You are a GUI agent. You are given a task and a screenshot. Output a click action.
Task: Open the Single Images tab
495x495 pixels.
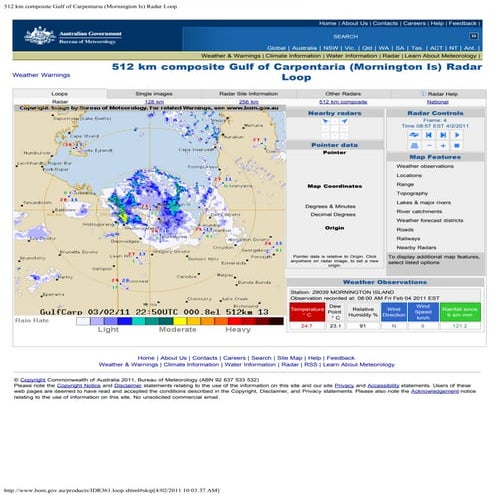(154, 94)
